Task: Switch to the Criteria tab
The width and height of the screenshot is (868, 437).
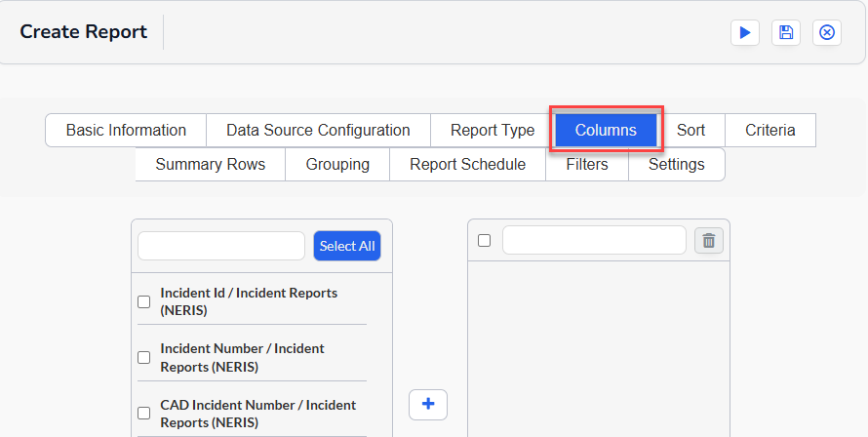Action: (x=770, y=130)
